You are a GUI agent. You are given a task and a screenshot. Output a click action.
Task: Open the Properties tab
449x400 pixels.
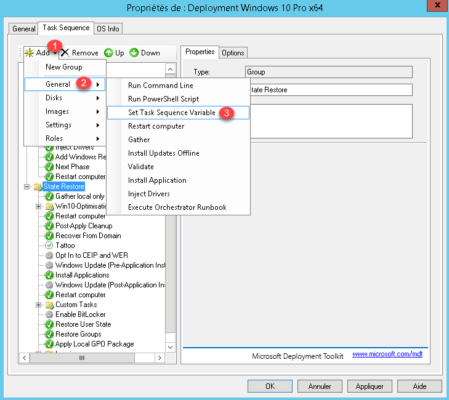click(x=200, y=52)
